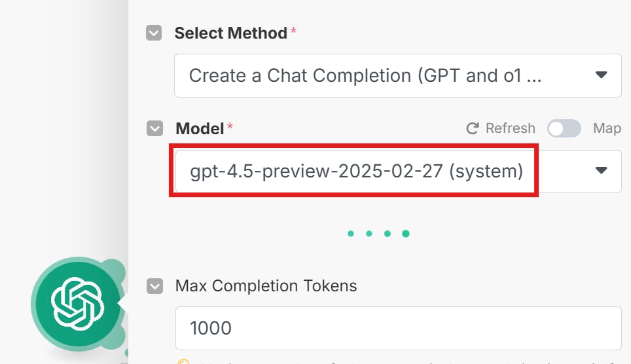Click the yellow hint icon below the token field
Screen dimensions: 631x364
(x=183, y=361)
